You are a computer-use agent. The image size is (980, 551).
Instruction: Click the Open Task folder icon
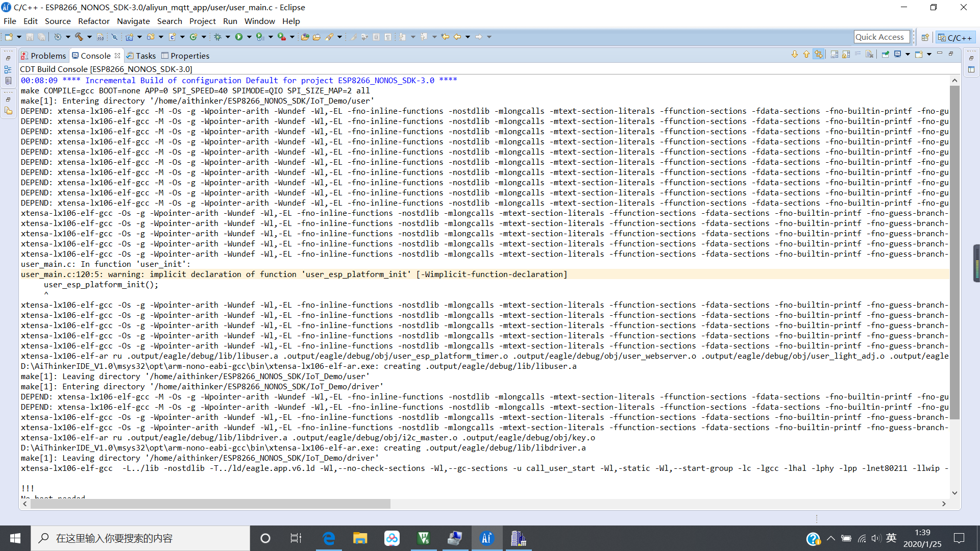(x=316, y=37)
